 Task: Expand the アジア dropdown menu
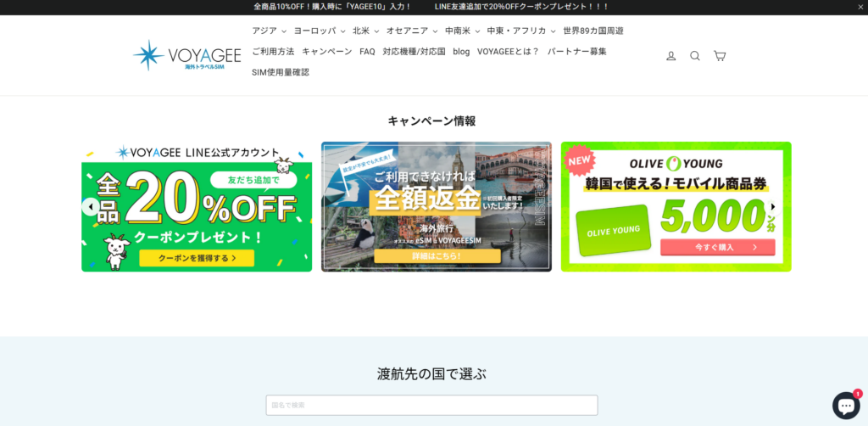pos(269,31)
